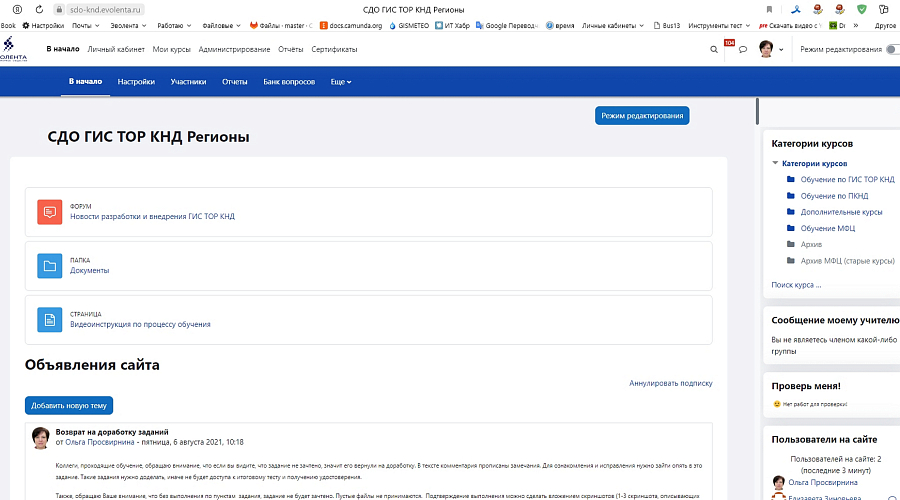
Task: Open the user profile dropdown menu
Action: pyautogui.click(x=771, y=49)
